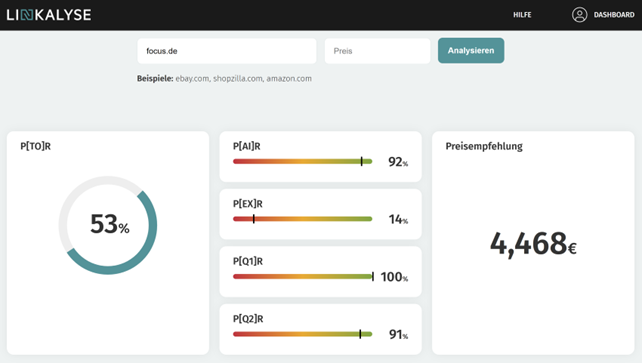Open the HILFE menu item
This screenshot has height=363, width=642.
522,15
